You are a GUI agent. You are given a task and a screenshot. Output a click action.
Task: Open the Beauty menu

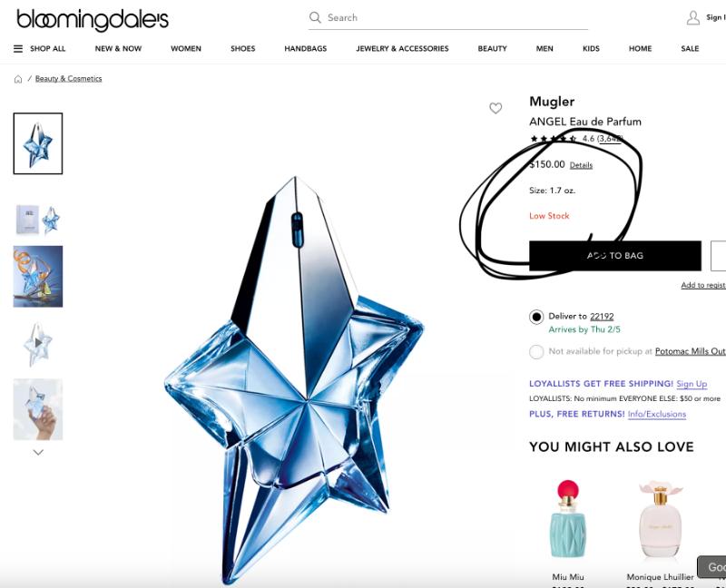(x=492, y=49)
